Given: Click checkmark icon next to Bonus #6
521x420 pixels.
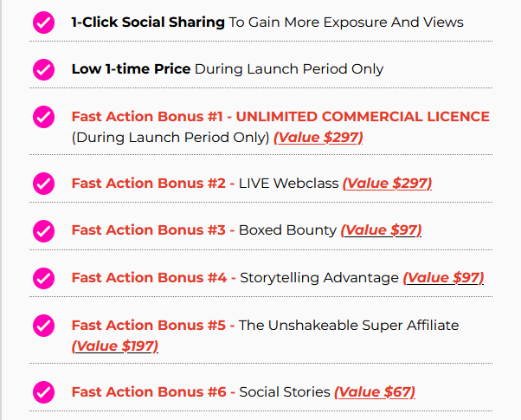Looking at the screenshot, I should point(43,392).
